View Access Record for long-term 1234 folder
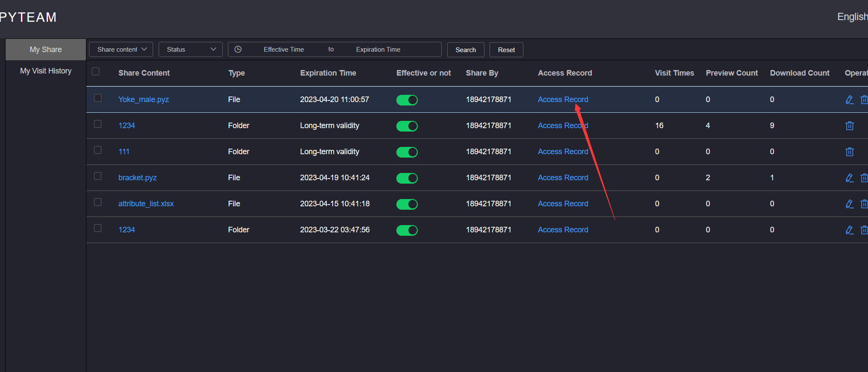This screenshot has height=372, width=868. (563, 126)
